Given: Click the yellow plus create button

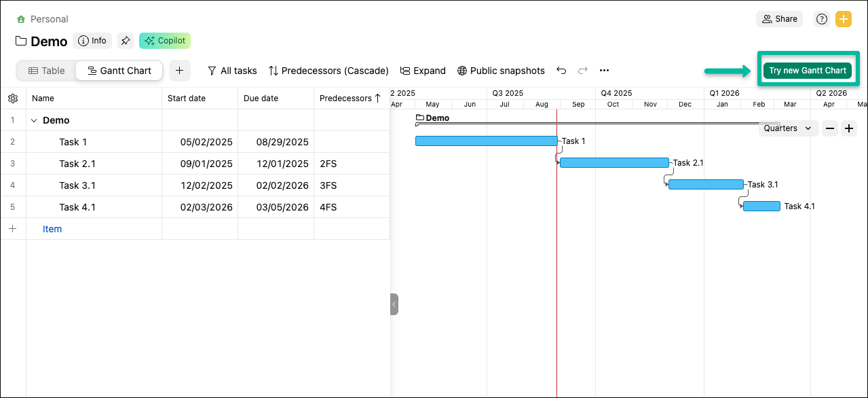Looking at the screenshot, I should (x=844, y=19).
